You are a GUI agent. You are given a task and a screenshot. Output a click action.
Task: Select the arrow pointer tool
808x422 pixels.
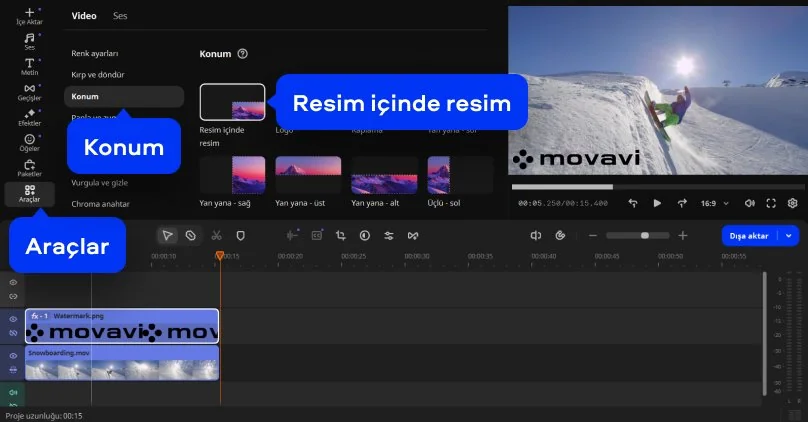coord(168,235)
